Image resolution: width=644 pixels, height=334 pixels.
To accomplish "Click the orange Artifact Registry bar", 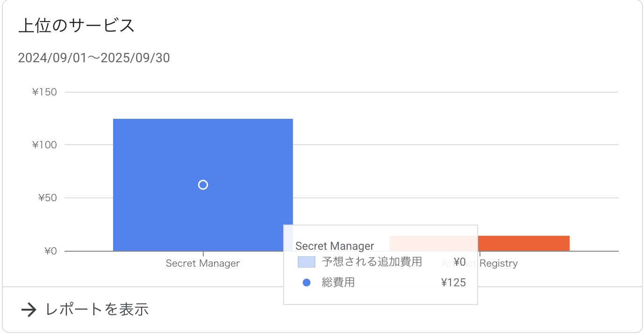I will [523, 243].
